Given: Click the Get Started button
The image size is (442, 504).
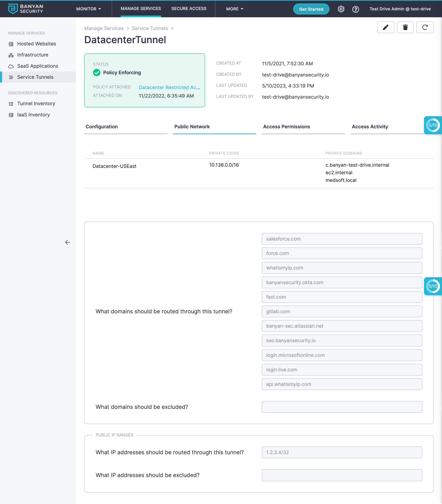Looking at the screenshot, I should pos(311,9).
